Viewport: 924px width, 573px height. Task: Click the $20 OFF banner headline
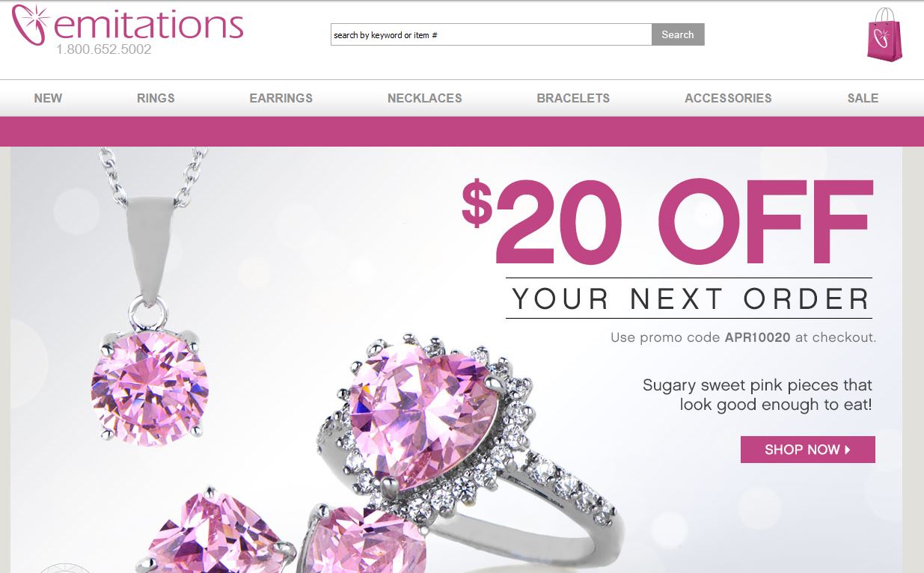(x=667, y=221)
